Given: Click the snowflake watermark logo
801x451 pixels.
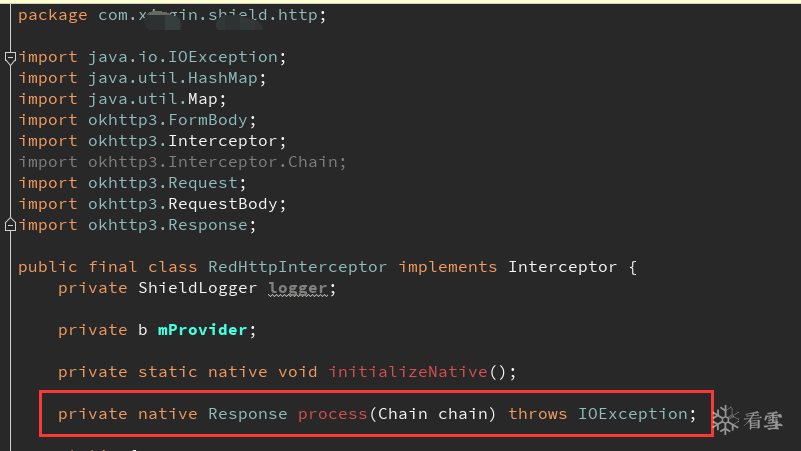Looking at the screenshot, I should pyautogui.click(x=726, y=420).
